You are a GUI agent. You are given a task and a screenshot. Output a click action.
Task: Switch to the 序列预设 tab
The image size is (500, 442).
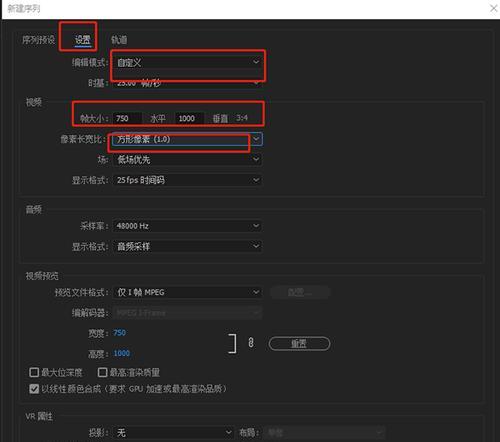(39, 40)
